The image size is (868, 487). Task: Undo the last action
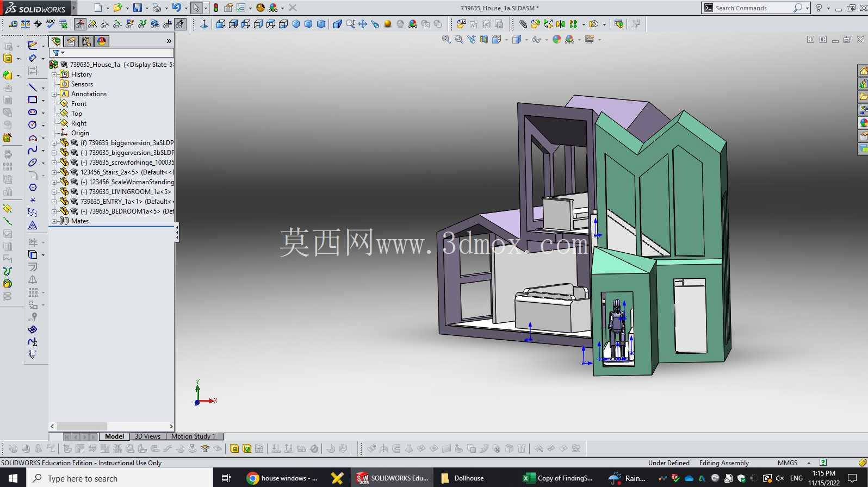pos(176,8)
